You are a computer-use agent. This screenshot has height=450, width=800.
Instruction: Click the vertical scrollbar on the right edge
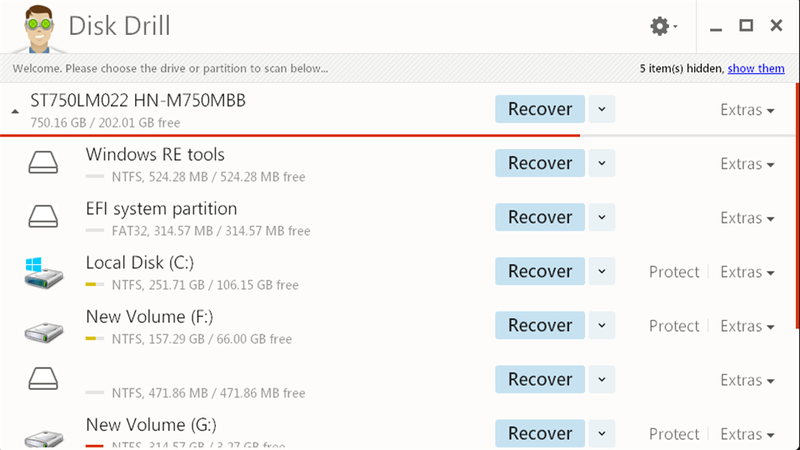tap(796, 200)
